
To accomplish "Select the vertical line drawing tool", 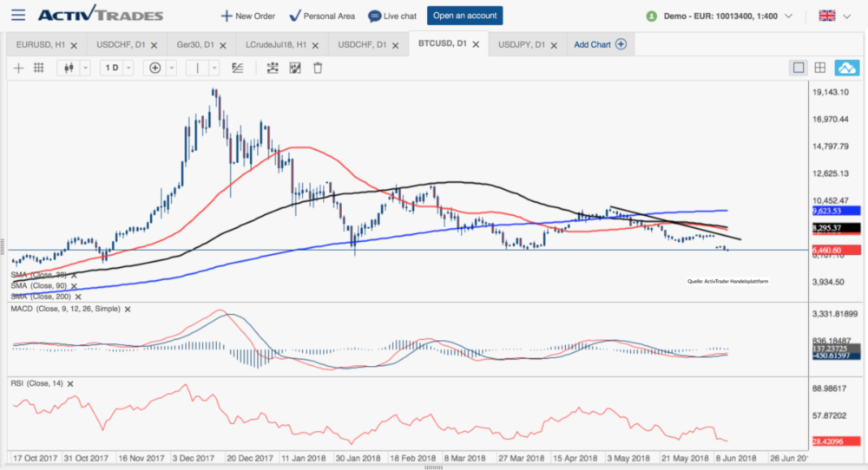I will click(x=198, y=68).
